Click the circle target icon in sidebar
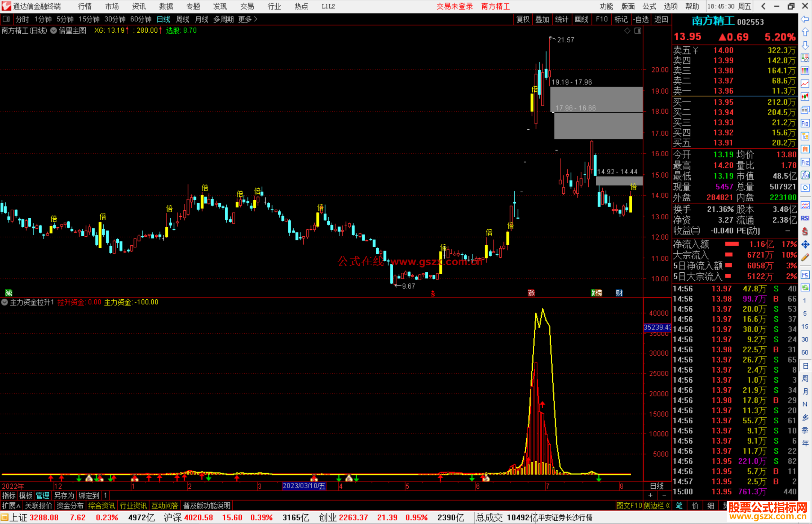 click(x=805, y=187)
